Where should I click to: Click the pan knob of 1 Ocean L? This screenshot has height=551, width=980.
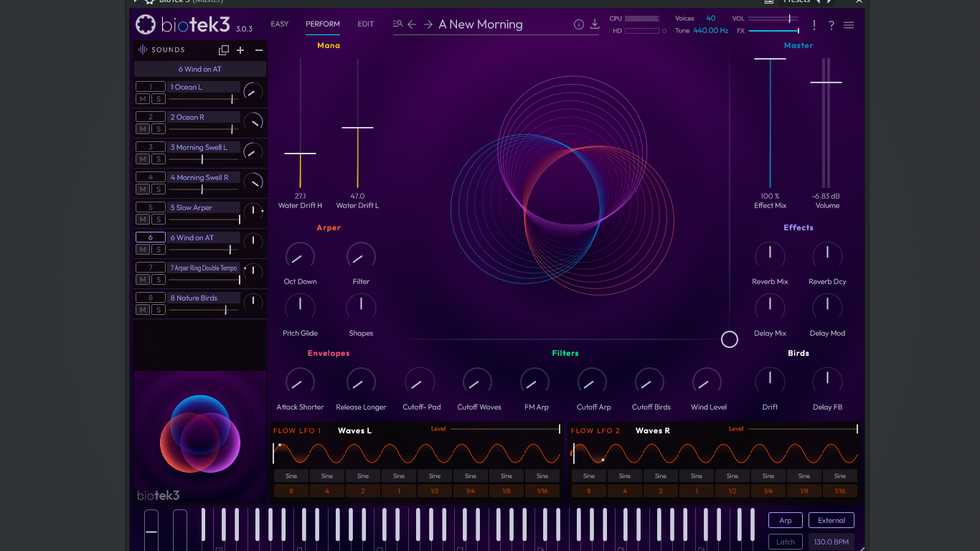(x=253, y=92)
